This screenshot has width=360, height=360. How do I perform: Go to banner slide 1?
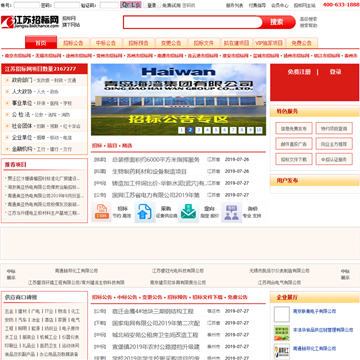coord(181,130)
